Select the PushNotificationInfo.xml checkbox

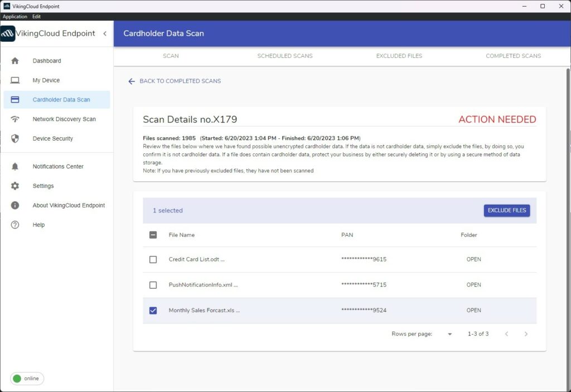(153, 284)
